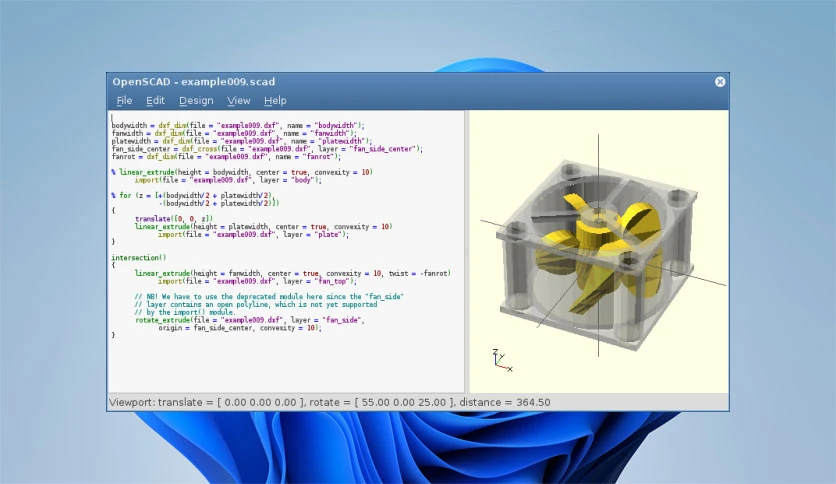The image size is (836, 484).
Task: Open the Design menu
Action: [196, 100]
